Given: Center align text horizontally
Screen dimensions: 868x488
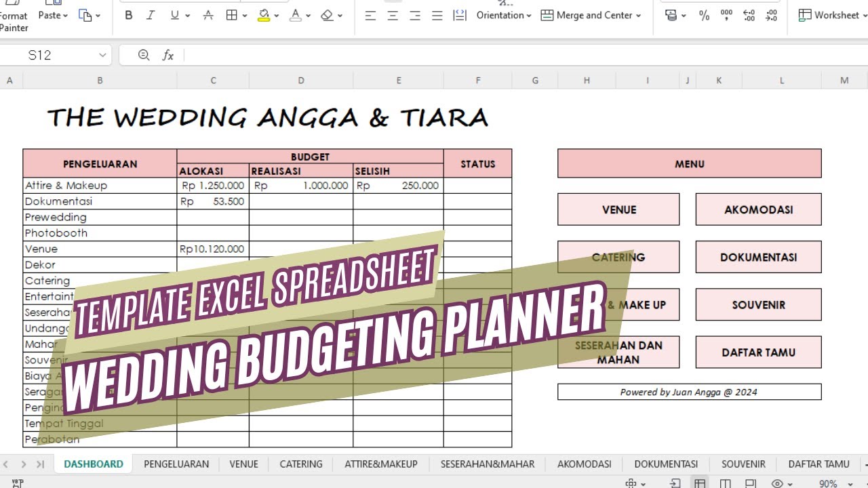Looking at the screenshot, I should click(393, 15).
